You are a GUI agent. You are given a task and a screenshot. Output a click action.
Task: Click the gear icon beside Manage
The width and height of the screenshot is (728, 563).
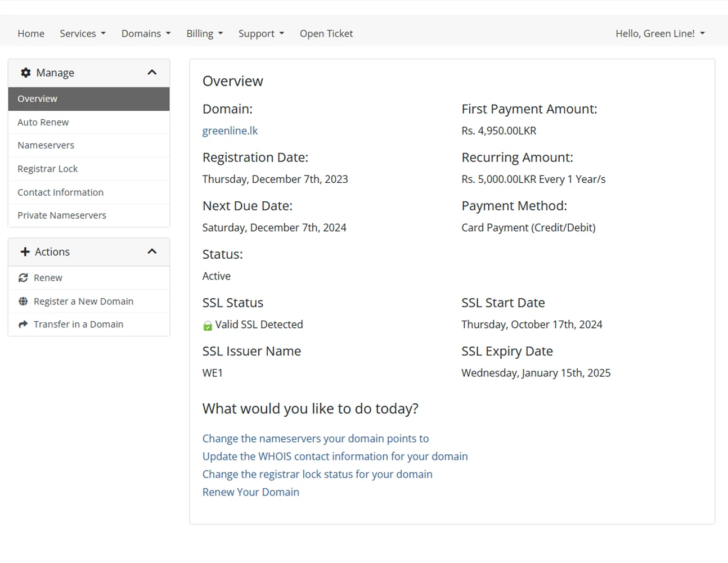pos(26,73)
